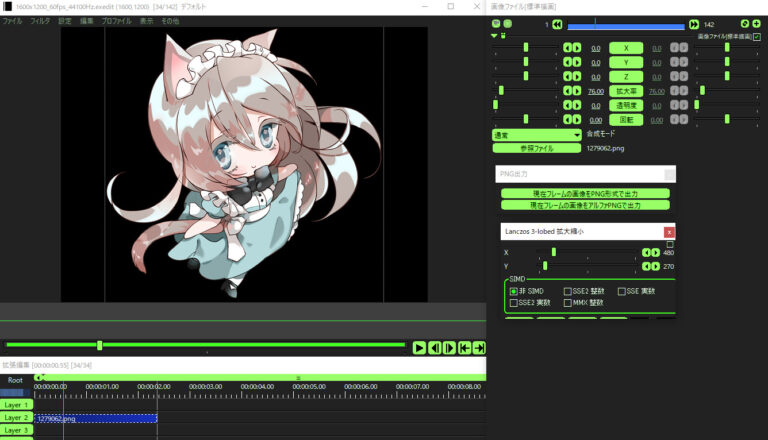Enable the MMX 整数 option
This screenshot has width=768, height=440.
pyautogui.click(x=568, y=302)
